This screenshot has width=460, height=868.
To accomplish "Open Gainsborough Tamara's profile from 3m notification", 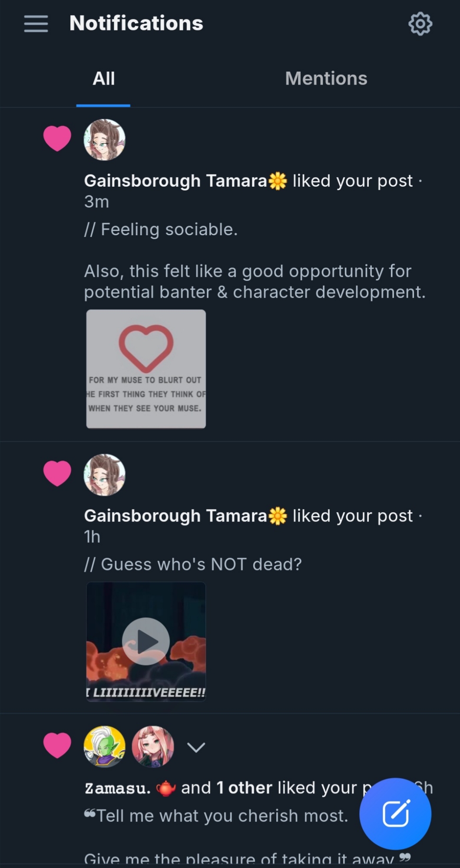I will 175,181.
